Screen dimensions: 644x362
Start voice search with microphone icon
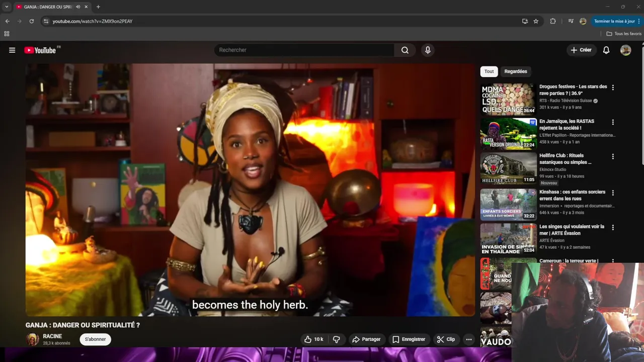click(428, 50)
